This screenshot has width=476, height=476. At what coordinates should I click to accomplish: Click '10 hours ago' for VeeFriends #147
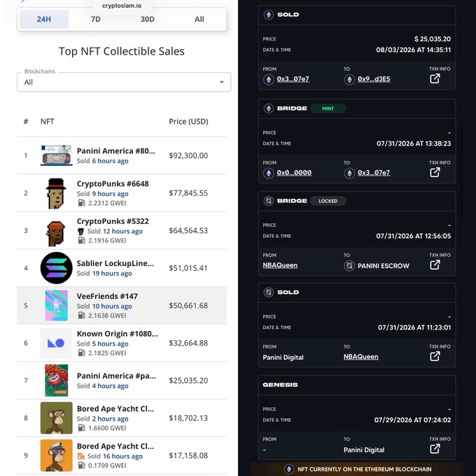click(112, 307)
